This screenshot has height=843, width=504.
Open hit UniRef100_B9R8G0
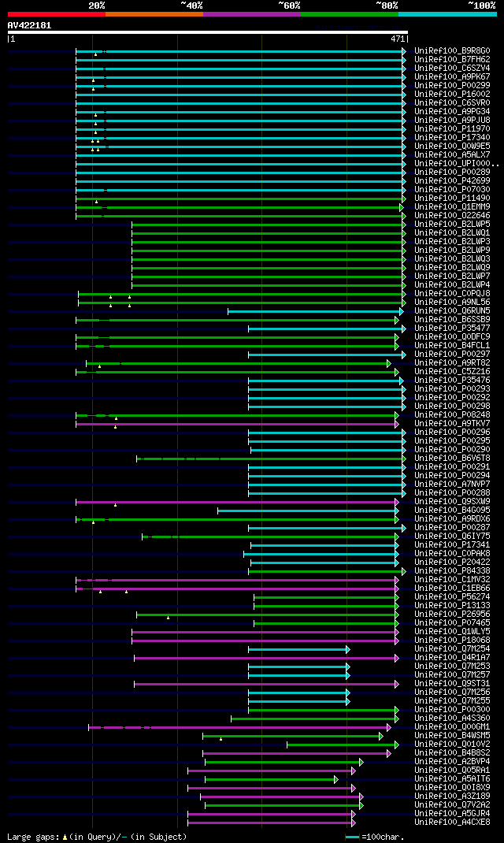(x=452, y=51)
